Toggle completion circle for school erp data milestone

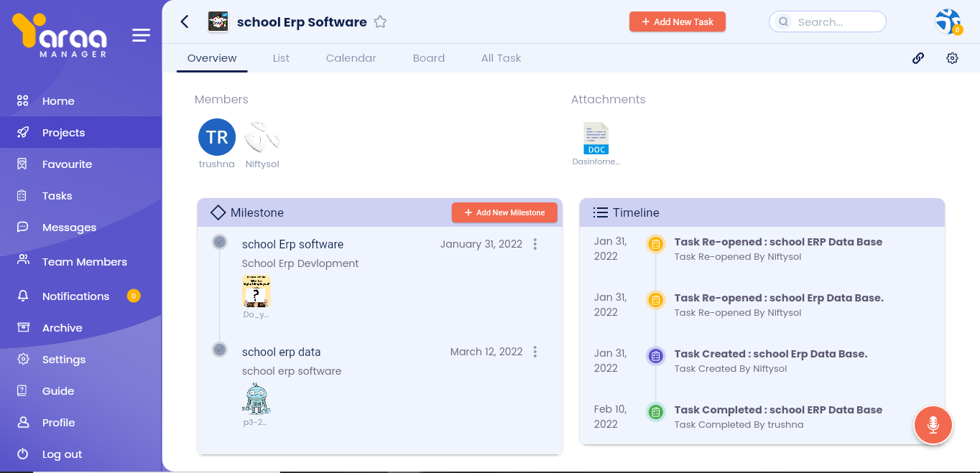(220, 350)
